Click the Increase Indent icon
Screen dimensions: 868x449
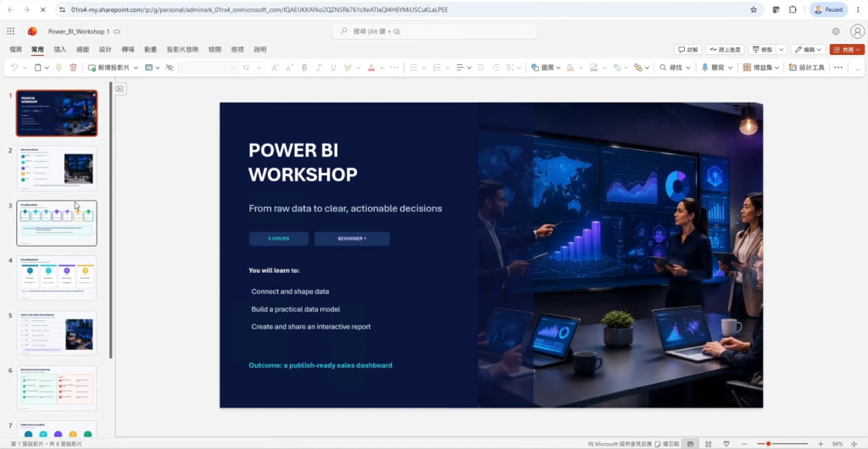[x=495, y=68]
